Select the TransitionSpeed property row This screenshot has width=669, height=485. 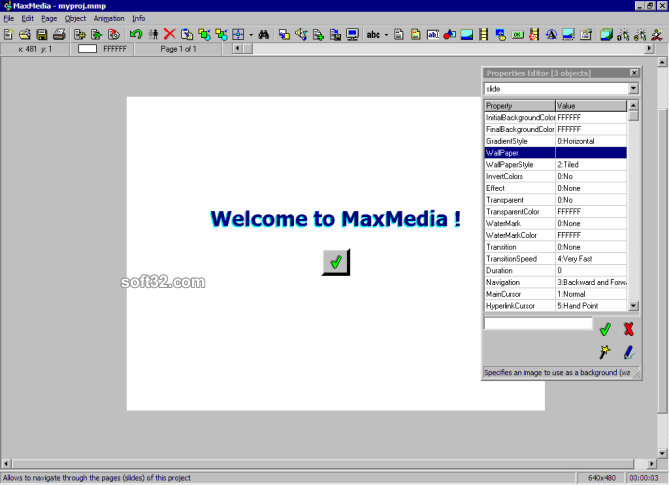(556, 258)
